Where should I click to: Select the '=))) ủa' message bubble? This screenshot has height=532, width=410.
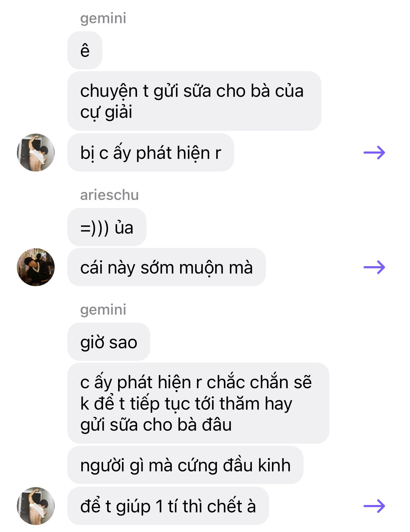click(x=107, y=227)
